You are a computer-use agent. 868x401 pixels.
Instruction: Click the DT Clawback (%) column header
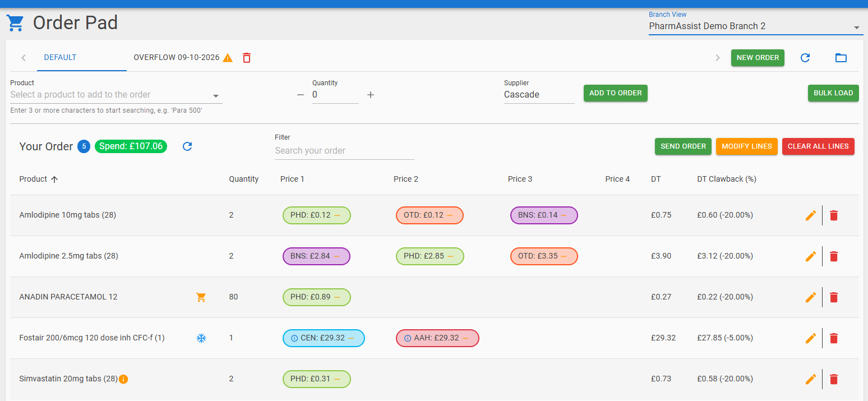(x=727, y=179)
